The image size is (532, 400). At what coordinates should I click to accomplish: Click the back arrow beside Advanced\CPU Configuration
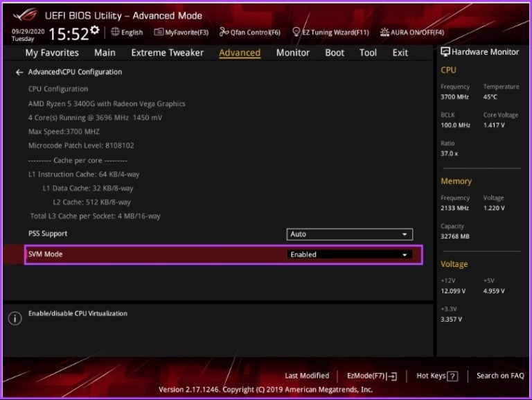[19, 72]
